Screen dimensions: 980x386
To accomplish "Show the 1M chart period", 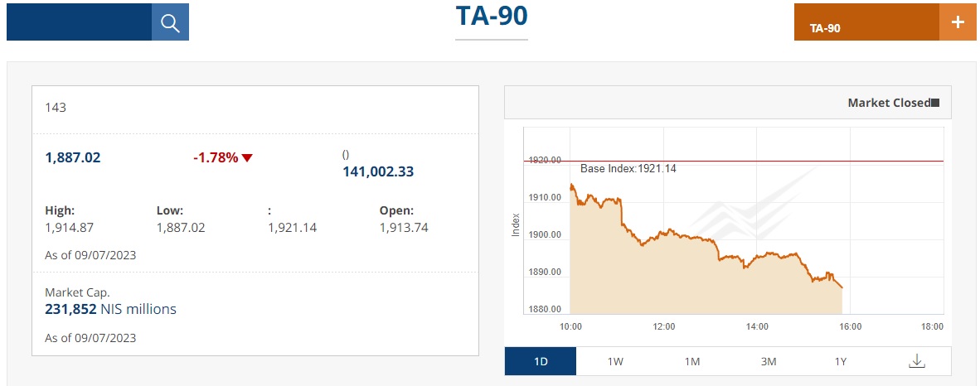I will [692, 361].
